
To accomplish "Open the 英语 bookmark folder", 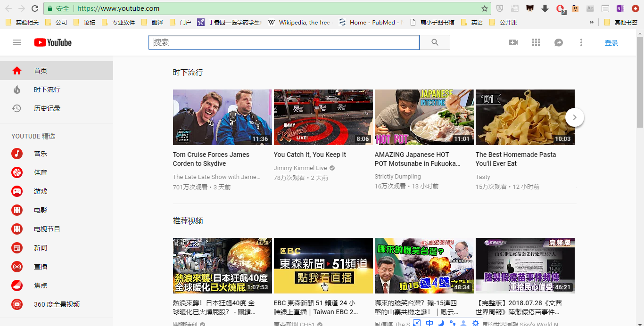I will 472,22.
